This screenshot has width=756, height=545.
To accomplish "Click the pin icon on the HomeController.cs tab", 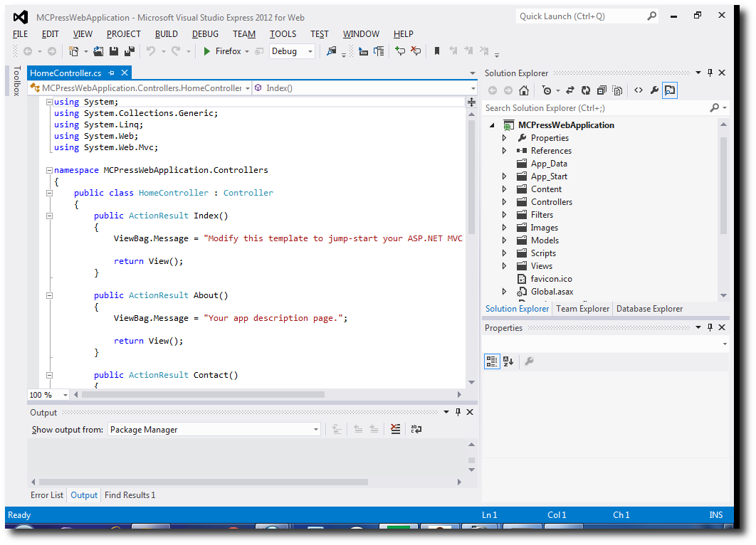I will [x=111, y=73].
